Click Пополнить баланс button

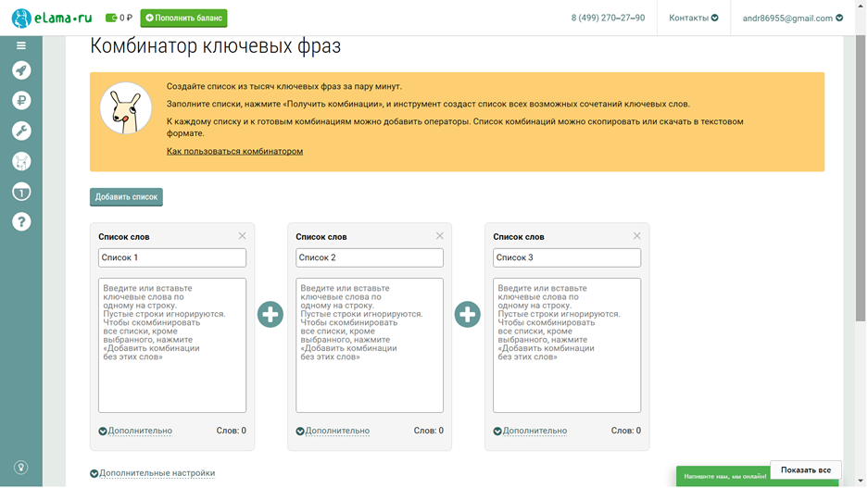click(x=183, y=18)
